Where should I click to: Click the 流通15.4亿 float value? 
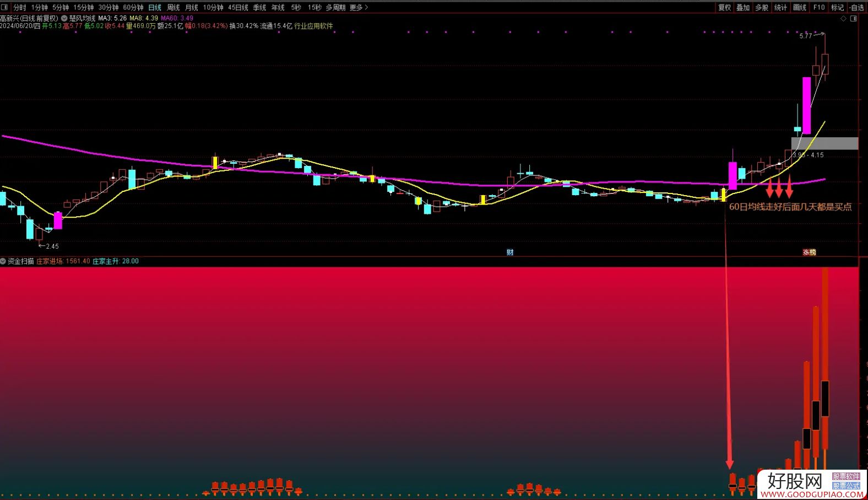tap(276, 26)
